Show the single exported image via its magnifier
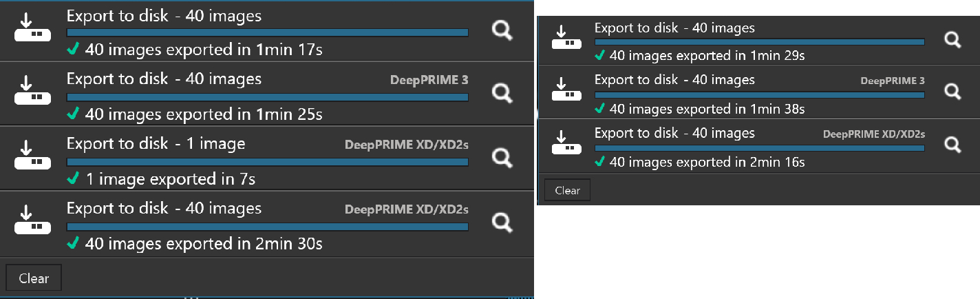The image size is (980, 299). point(503,158)
